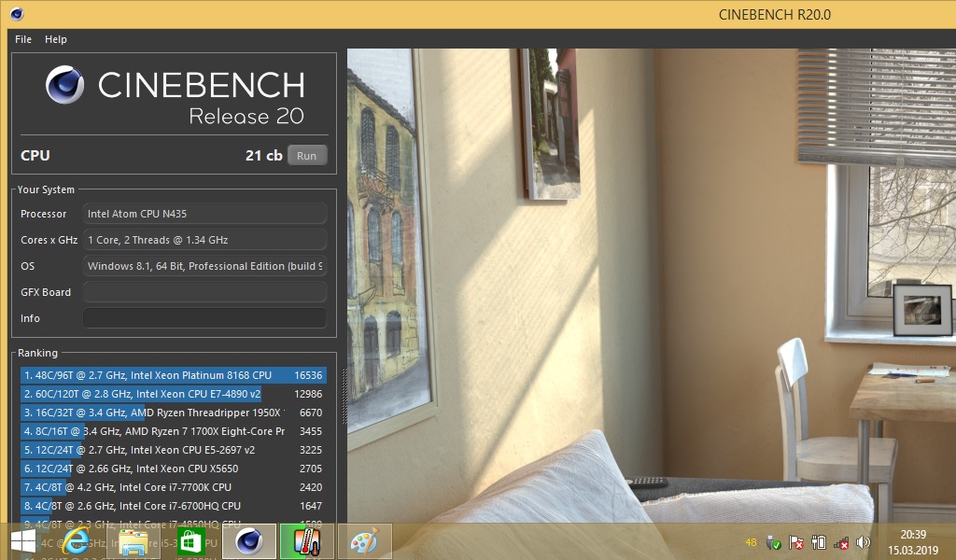Open Internet Explorer from the taskbar
The height and width of the screenshot is (560, 956).
point(77,540)
